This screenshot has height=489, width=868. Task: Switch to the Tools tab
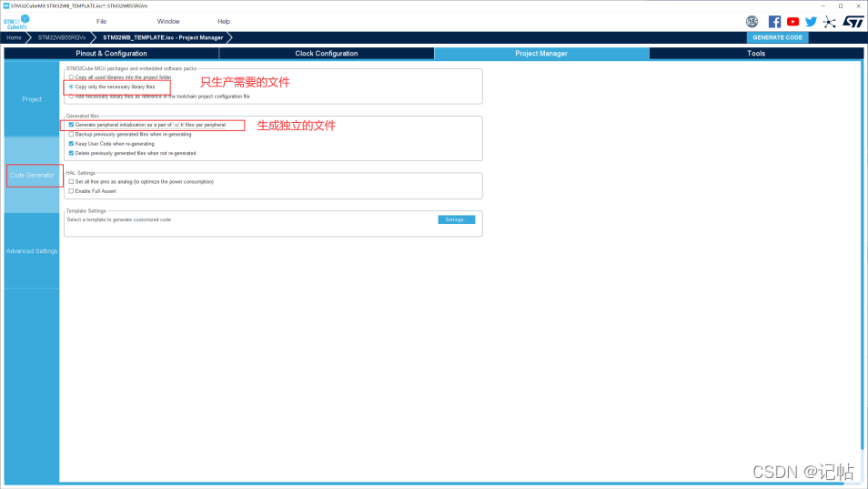tap(756, 54)
